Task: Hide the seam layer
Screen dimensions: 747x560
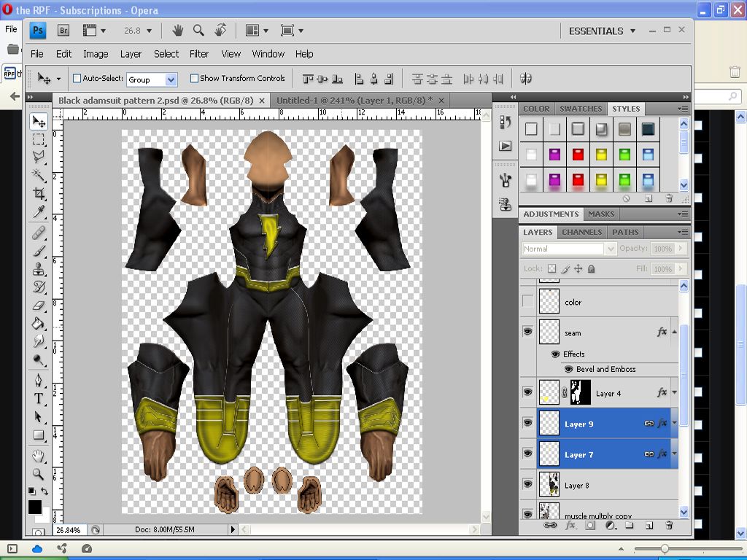Action: pos(527,332)
